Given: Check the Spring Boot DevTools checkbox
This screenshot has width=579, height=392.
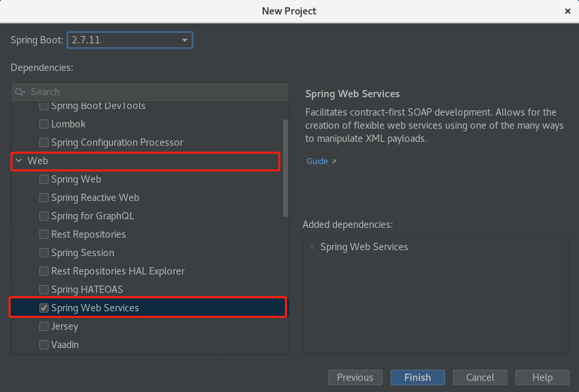Looking at the screenshot, I should (44, 106).
